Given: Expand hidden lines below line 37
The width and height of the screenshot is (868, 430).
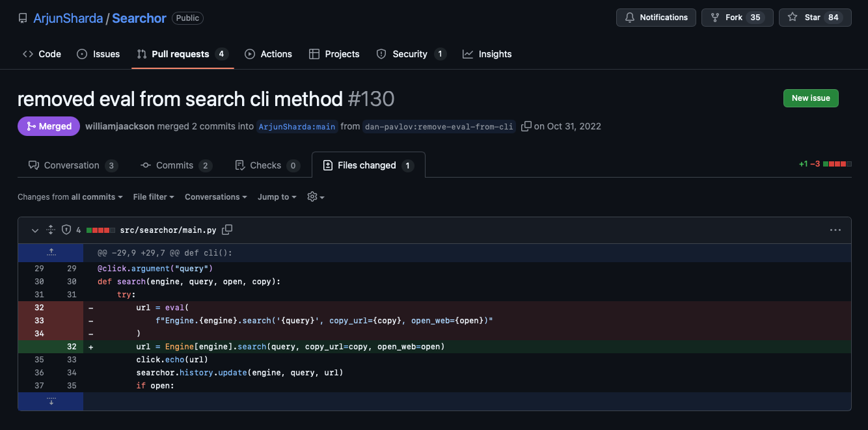Looking at the screenshot, I should (51, 401).
